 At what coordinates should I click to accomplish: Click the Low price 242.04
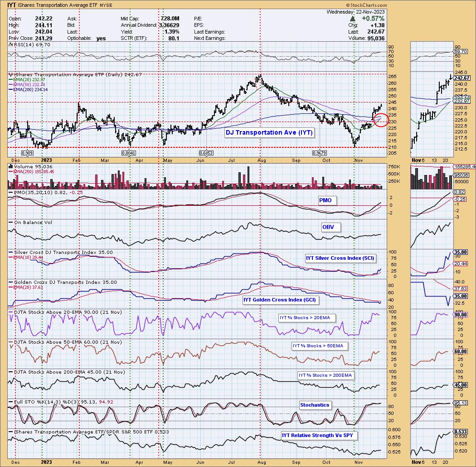(44, 32)
